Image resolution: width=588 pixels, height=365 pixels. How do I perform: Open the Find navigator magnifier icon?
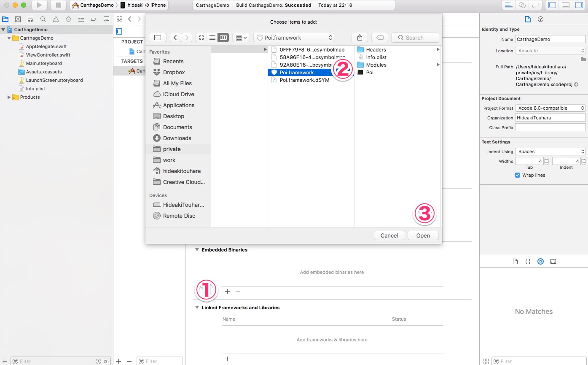click(43, 19)
